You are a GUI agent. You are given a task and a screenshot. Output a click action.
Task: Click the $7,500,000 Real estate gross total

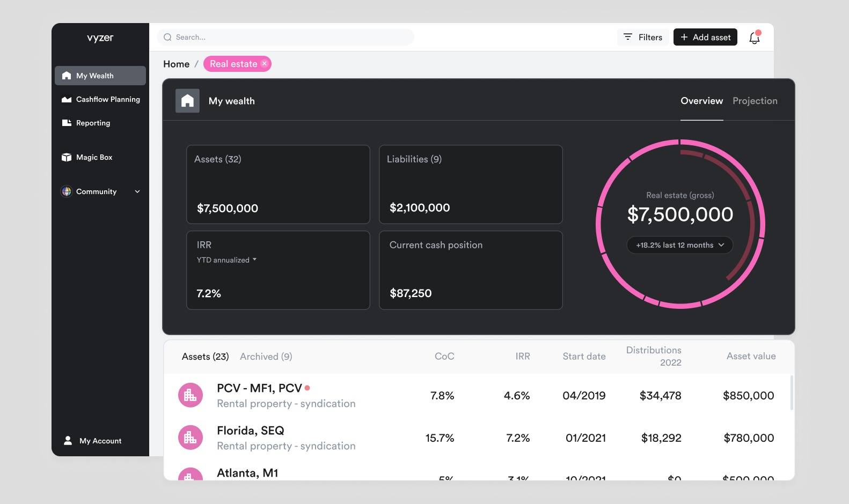680,214
